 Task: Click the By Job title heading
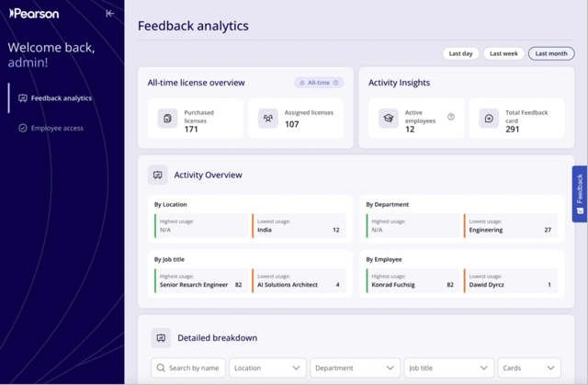169,259
